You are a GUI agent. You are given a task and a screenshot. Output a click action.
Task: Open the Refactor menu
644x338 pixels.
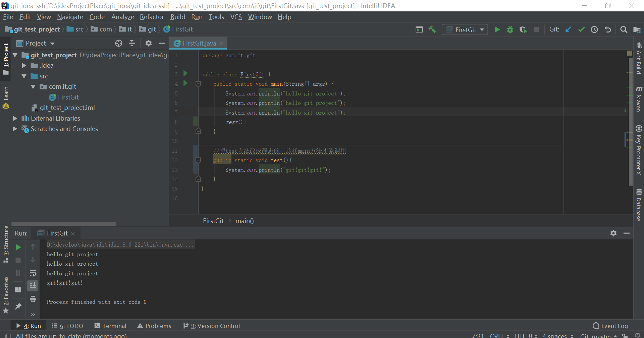tap(152, 17)
